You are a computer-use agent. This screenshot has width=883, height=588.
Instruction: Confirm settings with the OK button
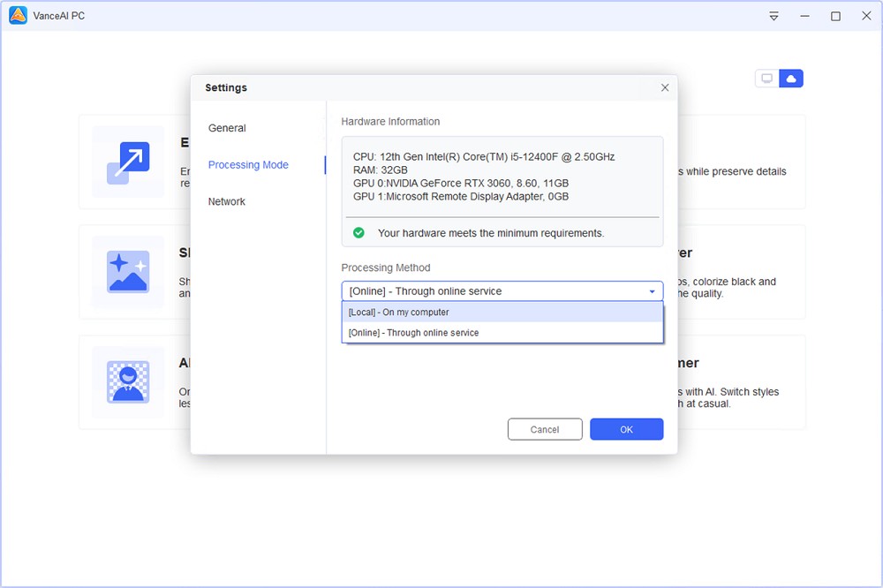pos(626,429)
